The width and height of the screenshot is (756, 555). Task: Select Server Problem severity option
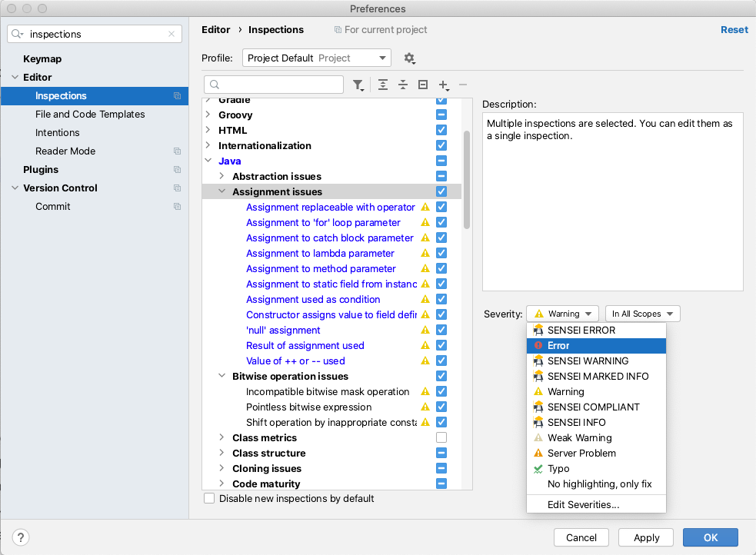click(x=596, y=453)
